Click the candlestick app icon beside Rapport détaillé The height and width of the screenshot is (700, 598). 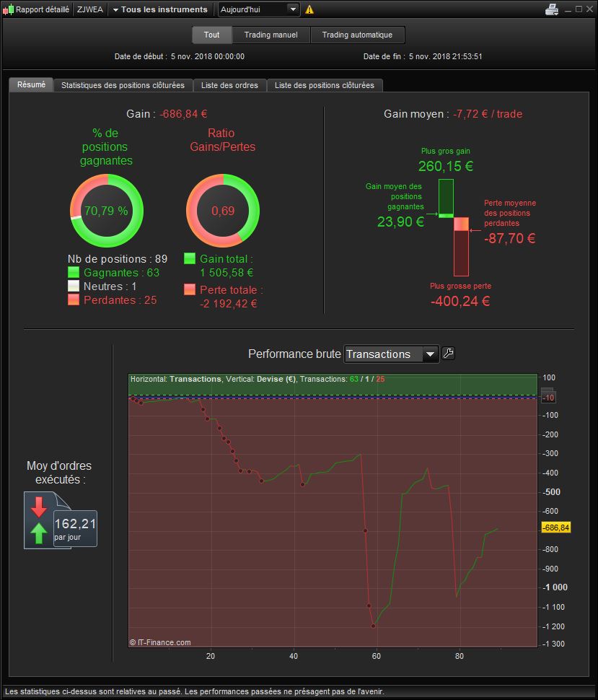click(x=8, y=9)
